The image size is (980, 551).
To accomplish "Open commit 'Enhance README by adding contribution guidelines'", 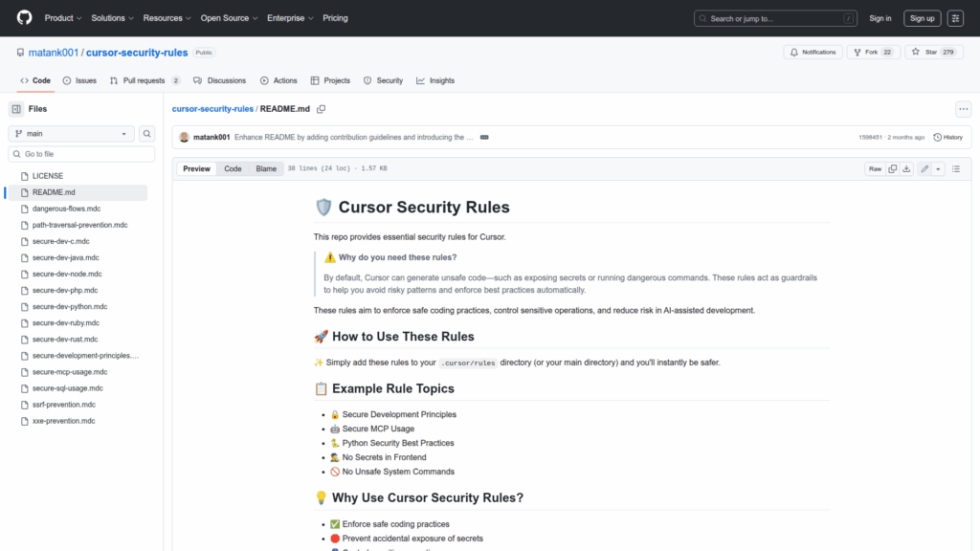I will (354, 138).
